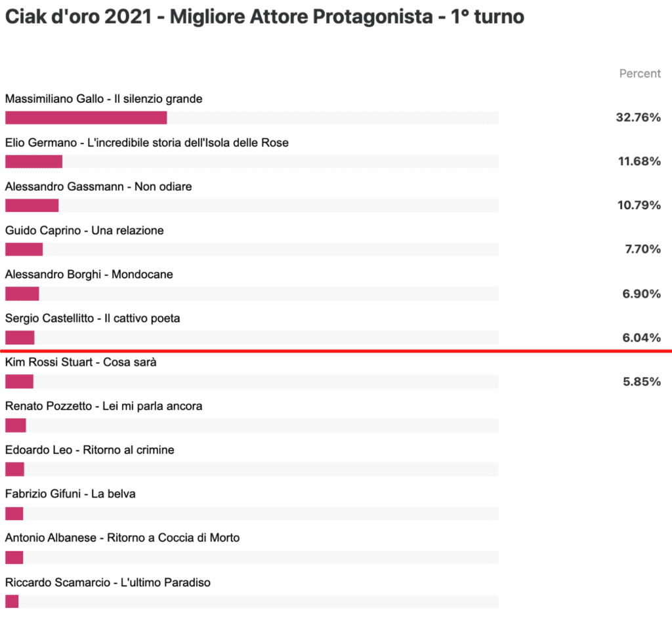The width and height of the screenshot is (672, 621).
Task: Select the Alessandro Gassmann - Non odiare label
Action: 98,187
